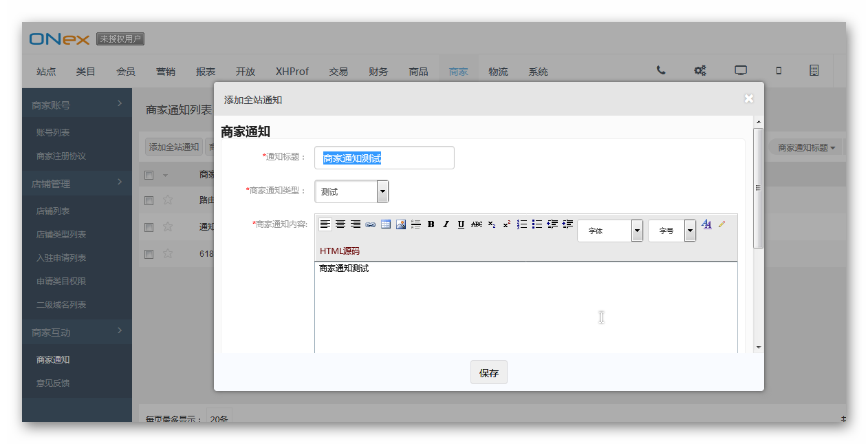
Task: Star the 路由 row
Action: click(168, 200)
